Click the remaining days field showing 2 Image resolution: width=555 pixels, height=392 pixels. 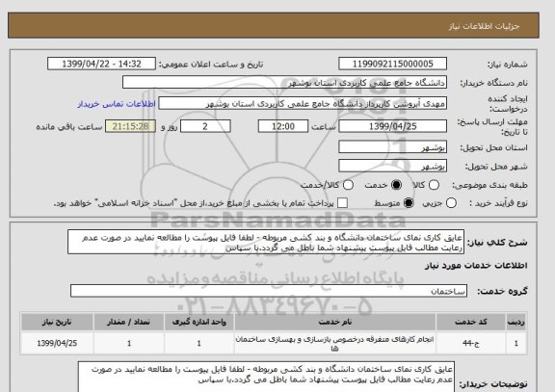(x=205, y=126)
